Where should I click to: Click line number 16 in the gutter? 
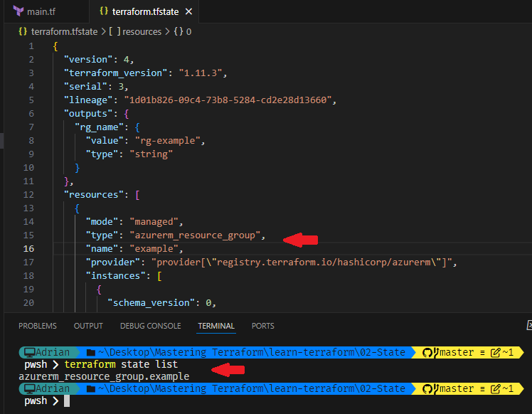[x=29, y=249]
